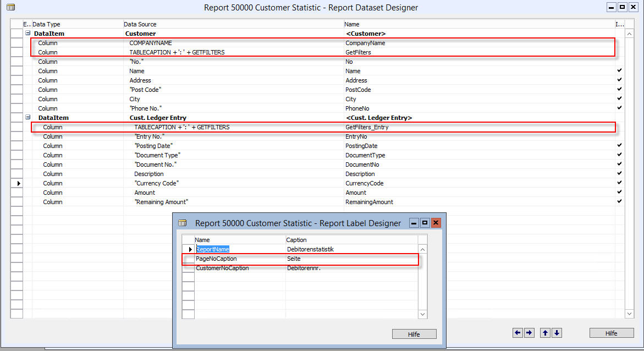
Task: Close the Report Label Designer window
Action: pos(436,223)
